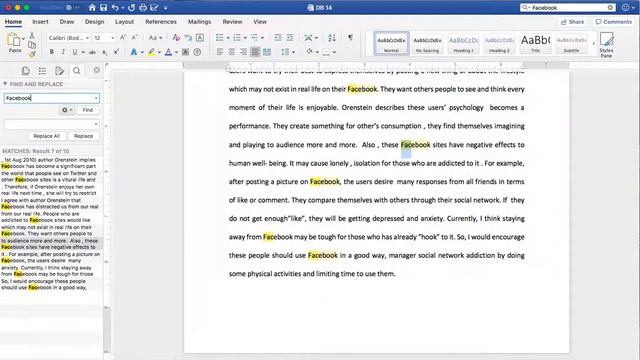Switch to the Layout tab
The image size is (640, 360).
click(x=124, y=22)
